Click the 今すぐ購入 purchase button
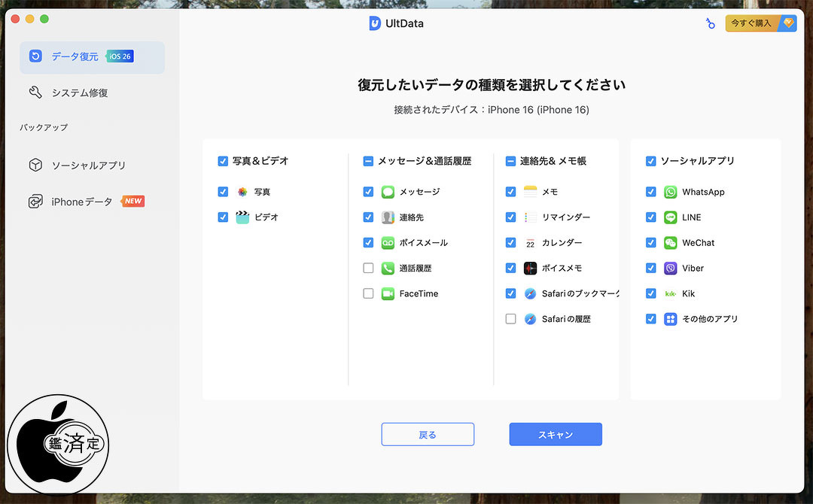 760,23
